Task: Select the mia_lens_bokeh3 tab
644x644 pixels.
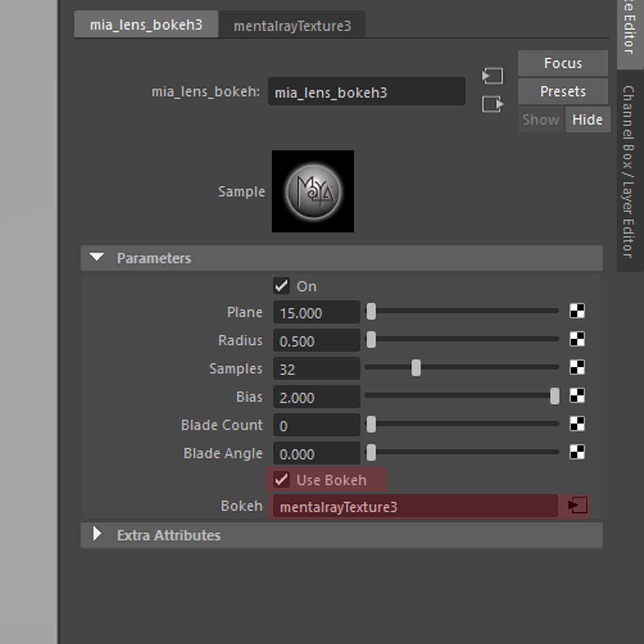Action: pos(146,25)
